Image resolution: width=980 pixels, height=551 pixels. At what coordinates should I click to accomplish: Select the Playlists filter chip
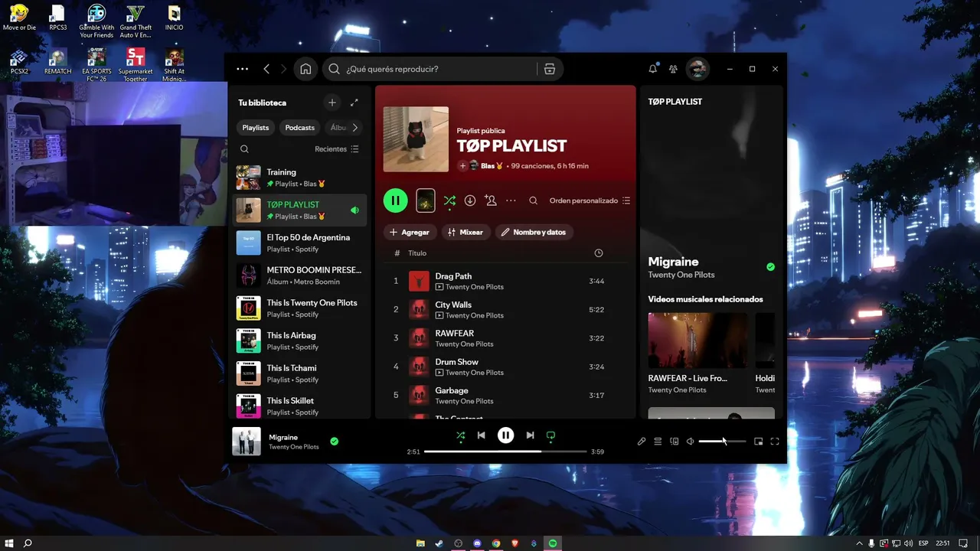(x=256, y=128)
